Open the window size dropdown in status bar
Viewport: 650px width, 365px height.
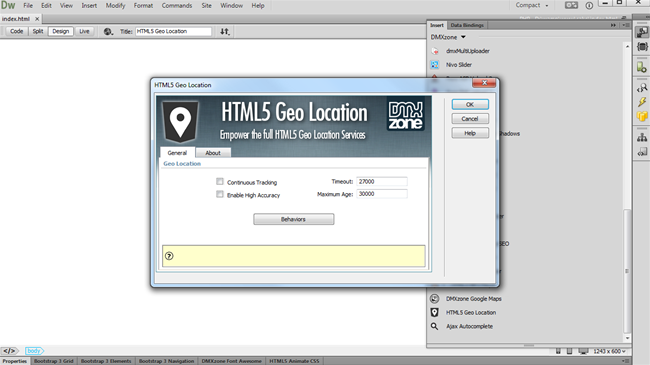coord(609,351)
